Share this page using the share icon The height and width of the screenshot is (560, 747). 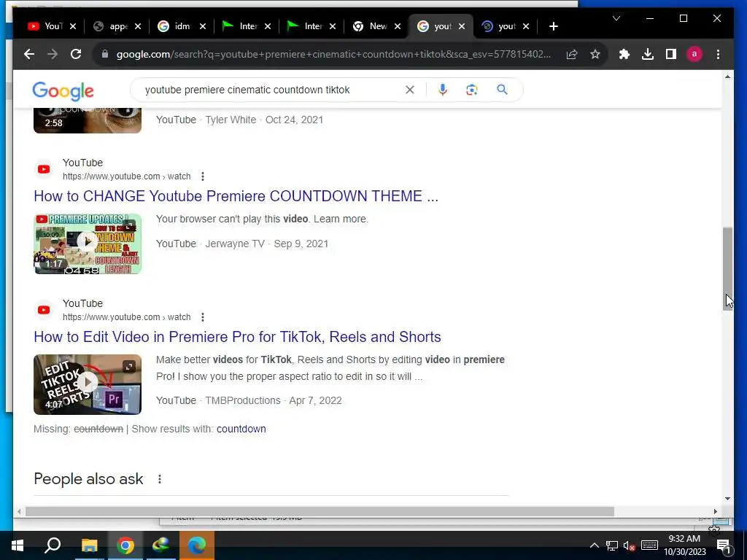pos(572,54)
